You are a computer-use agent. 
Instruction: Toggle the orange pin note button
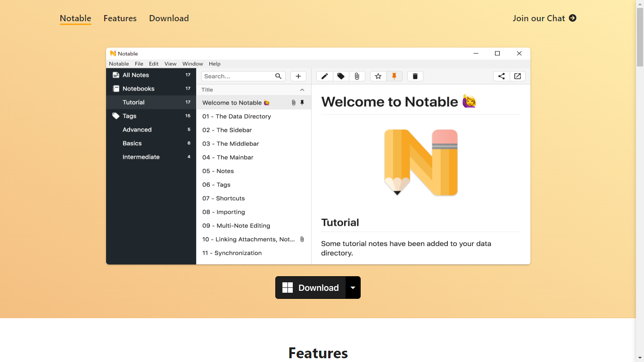point(394,76)
